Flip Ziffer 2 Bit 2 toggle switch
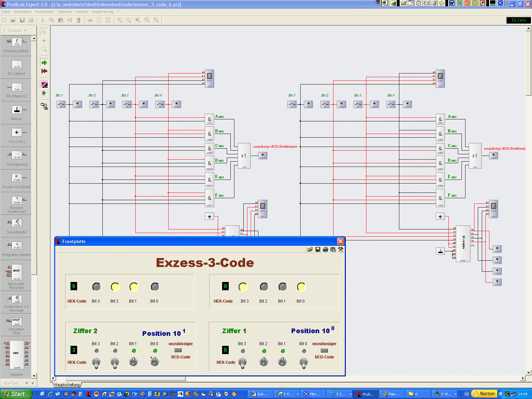The width and height of the screenshot is (532, 399). (x=115, y=362)
